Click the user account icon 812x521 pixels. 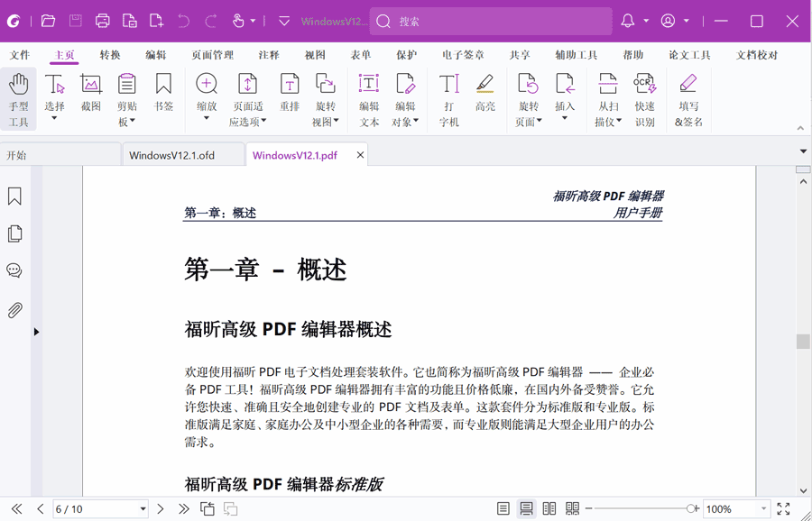coord(668,21)
